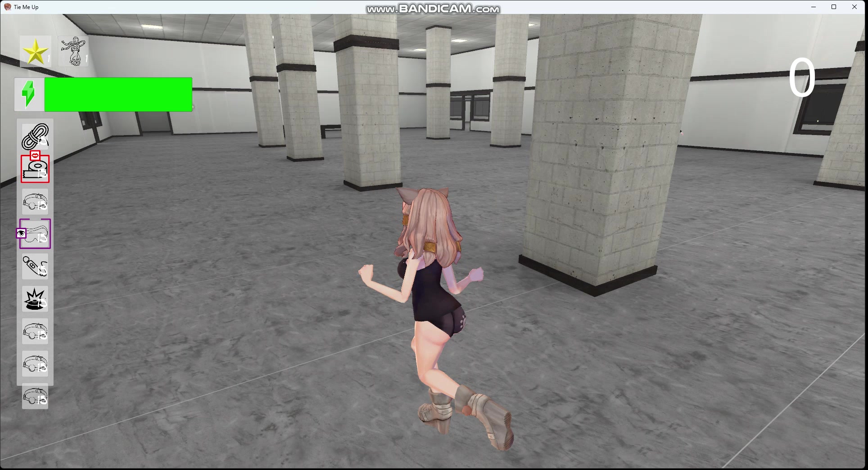The height and width of the screenshot is (470, 868).
Task: Click the green energy bar
Action: [118, 94]
